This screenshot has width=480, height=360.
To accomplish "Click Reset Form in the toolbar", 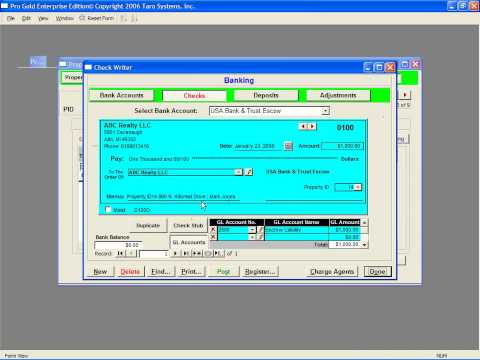I will coord(97,18).
